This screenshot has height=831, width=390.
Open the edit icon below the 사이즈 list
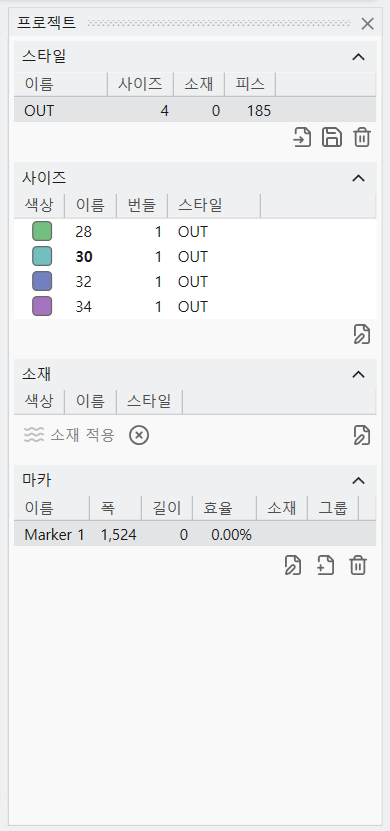tap(362, 334)
